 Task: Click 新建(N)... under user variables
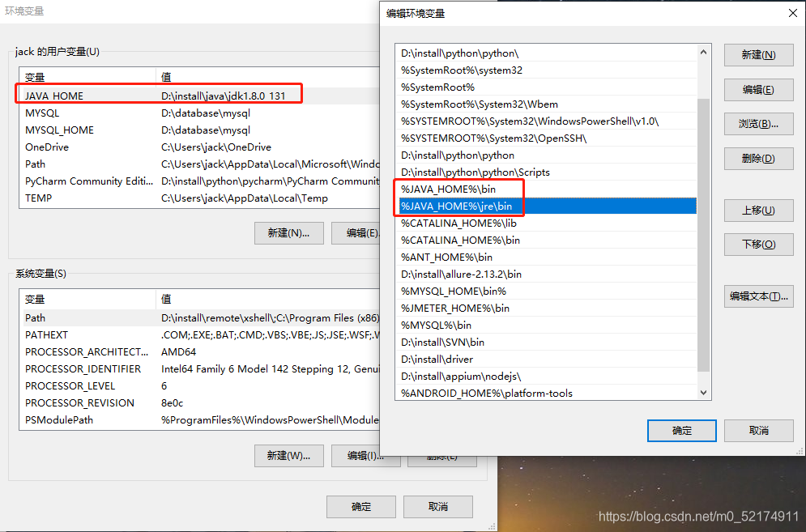click(x=289, y=233)
